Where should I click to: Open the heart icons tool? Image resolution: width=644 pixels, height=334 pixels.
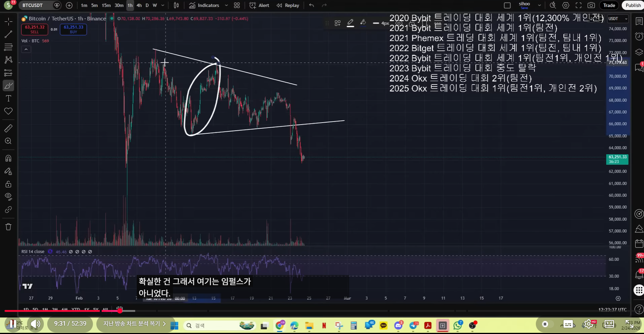coord(8,111)
